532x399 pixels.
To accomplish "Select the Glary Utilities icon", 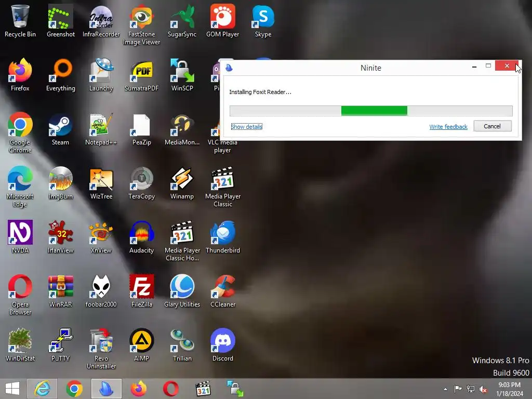I will click(182, 291).
